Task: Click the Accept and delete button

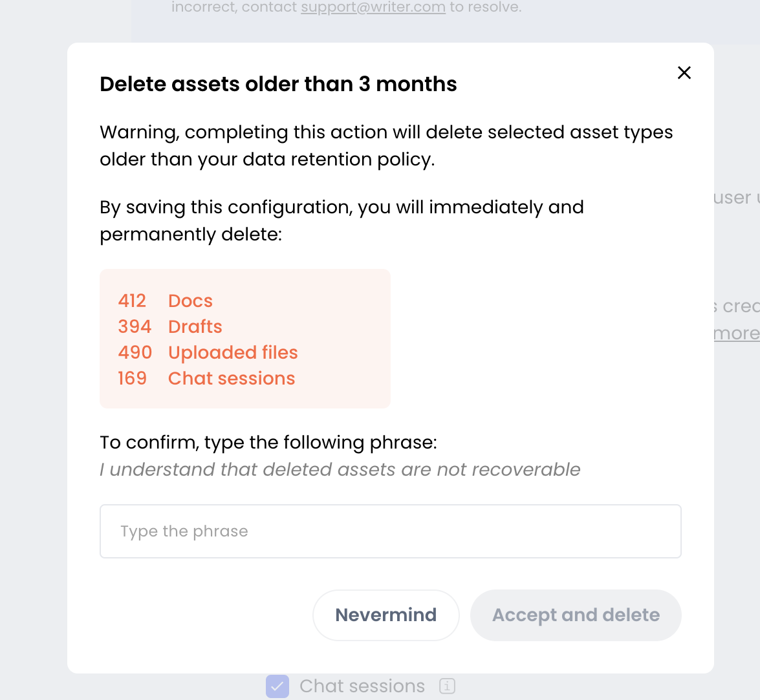Action: click(576, 615)
